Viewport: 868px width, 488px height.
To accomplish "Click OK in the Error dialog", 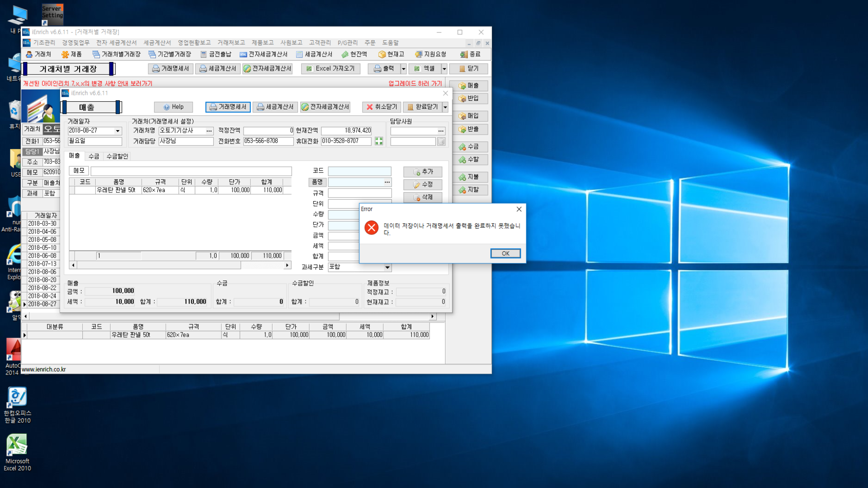I will pyautogui.click(x=505, y=253).
